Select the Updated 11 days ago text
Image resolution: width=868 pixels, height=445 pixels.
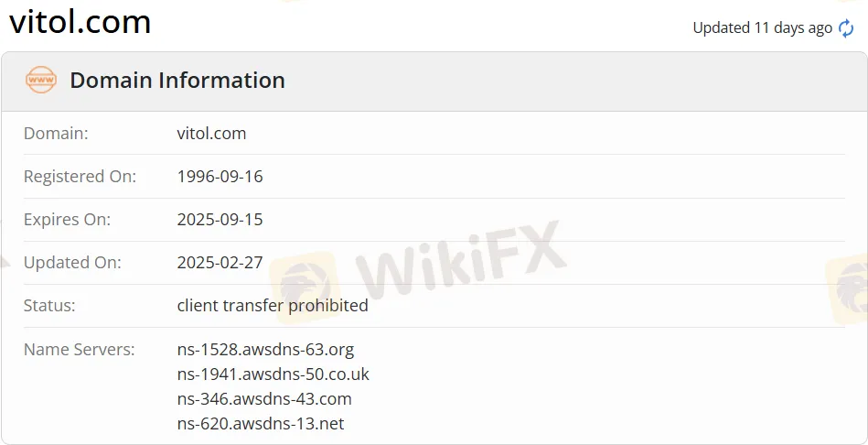coord(762,27)
